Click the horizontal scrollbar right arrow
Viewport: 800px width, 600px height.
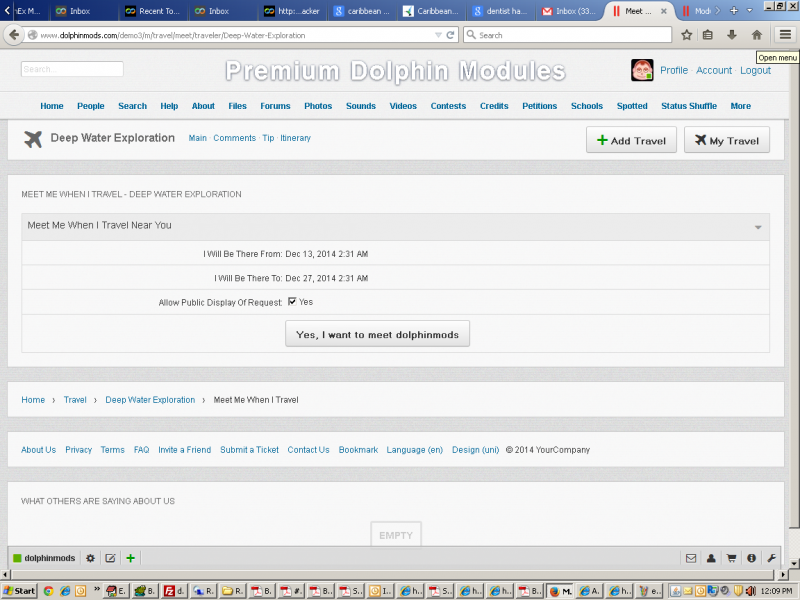click(x=784, y=574)
